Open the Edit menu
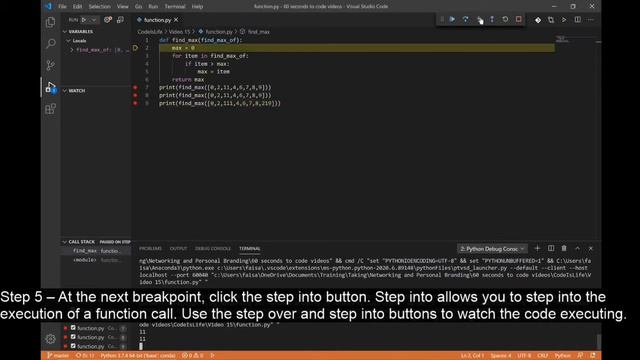 click(x=77, y=7)
